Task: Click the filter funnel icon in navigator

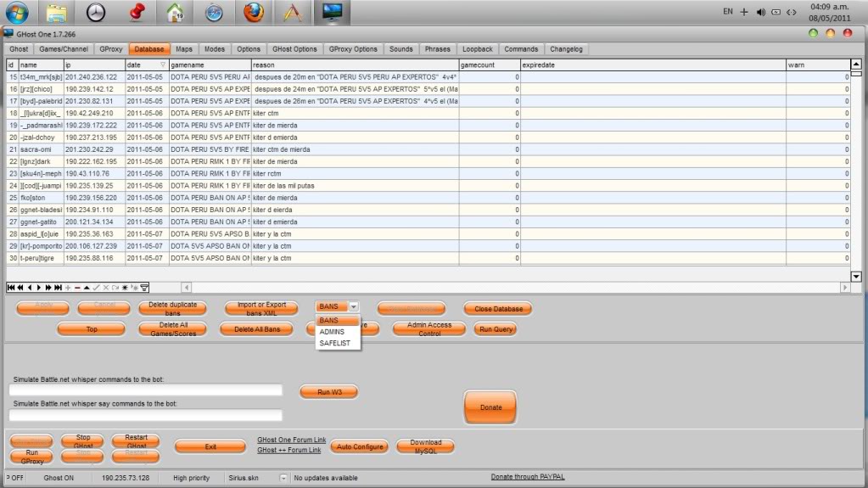Action: (144, 288)
